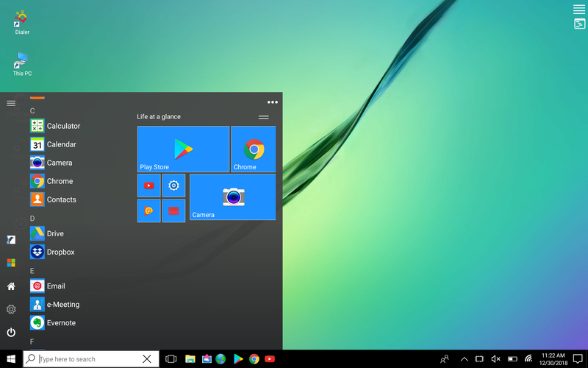This screenshot has height=368, width=588.
Task: Clear the search box with the X
Action: tap(147, 359)
